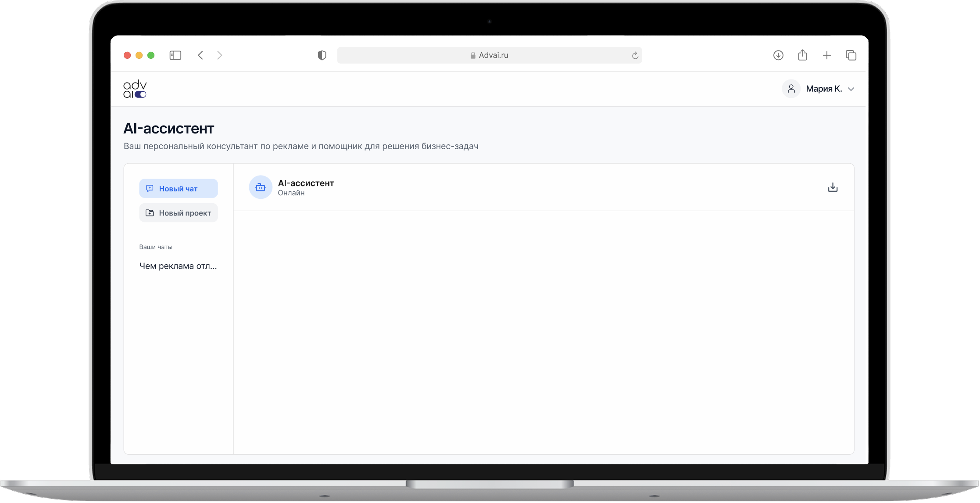This screenshot has height=503, width=980.
Task: Toggle the Safari sidebar icon
Action: point(175,55)
